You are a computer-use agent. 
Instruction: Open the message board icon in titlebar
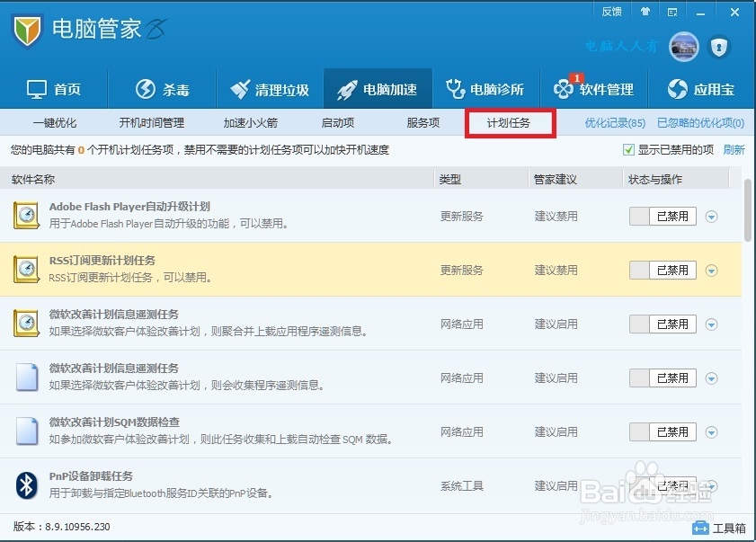(x=672, y=12)
